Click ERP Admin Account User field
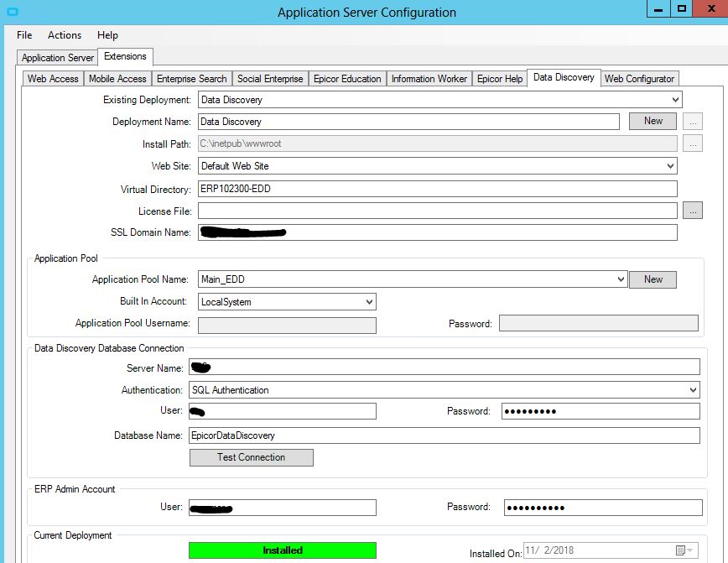Image resolution: width=728 pixels, height=563 pixels. pyautogui.click(x=283, y=508)
